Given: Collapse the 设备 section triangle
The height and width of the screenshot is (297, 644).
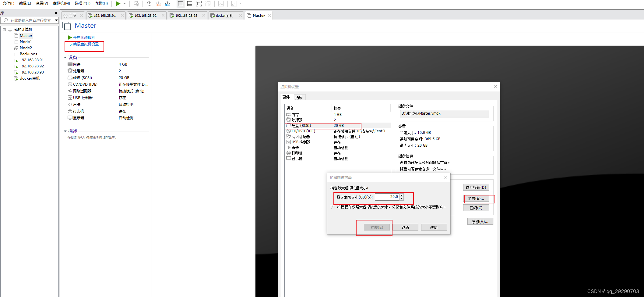Looking at the screenshot, I should tap(65, 57).
